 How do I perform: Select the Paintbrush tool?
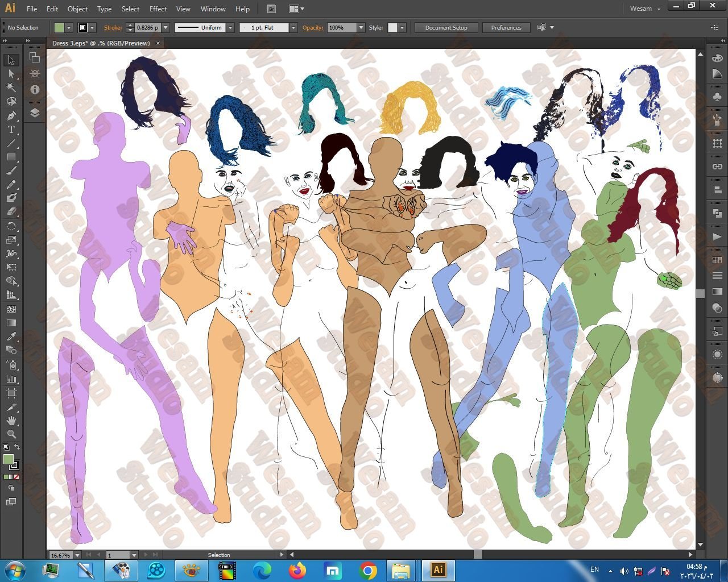(11, 171)
